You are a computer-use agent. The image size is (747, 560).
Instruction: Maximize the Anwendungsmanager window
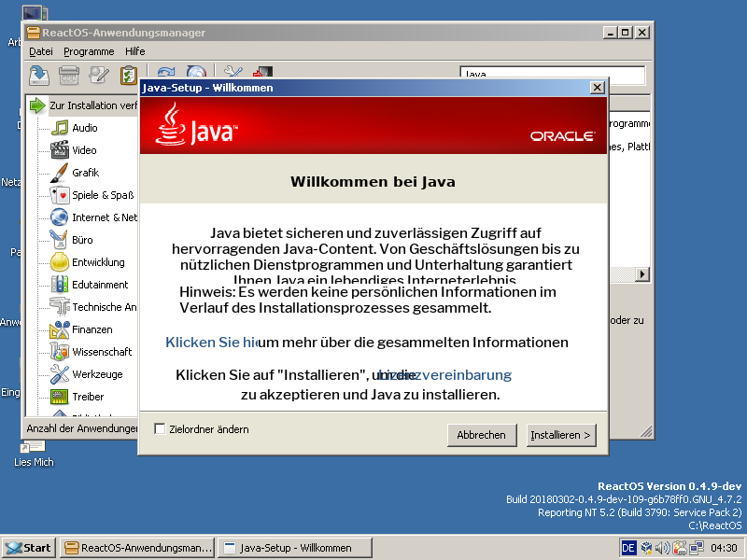626,33
